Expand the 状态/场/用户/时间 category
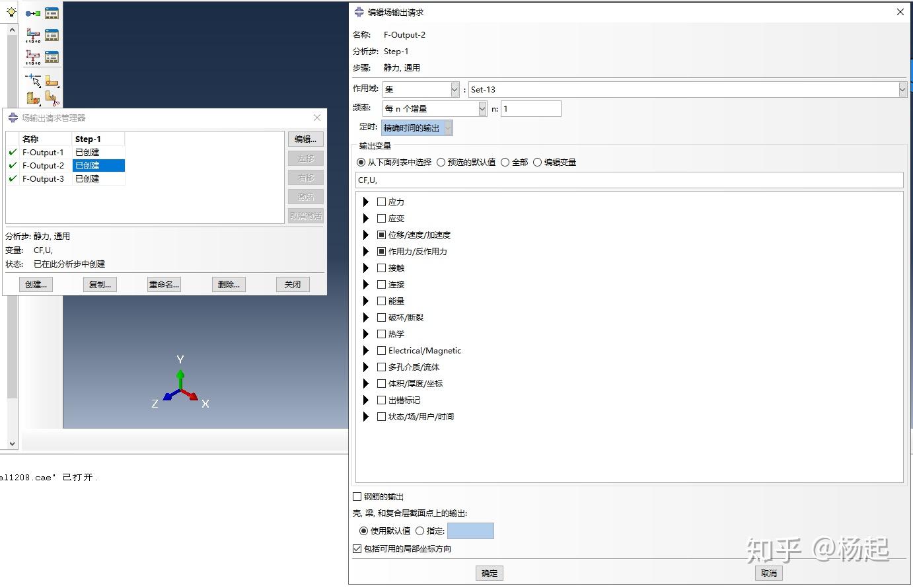 pos(366,416)
